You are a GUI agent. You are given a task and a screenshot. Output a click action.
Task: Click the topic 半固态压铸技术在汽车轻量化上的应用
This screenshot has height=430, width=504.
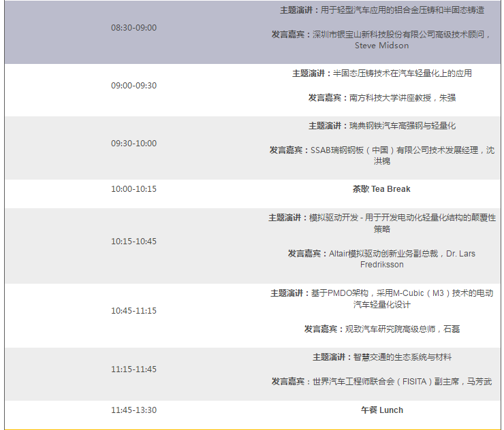(381, 73)
